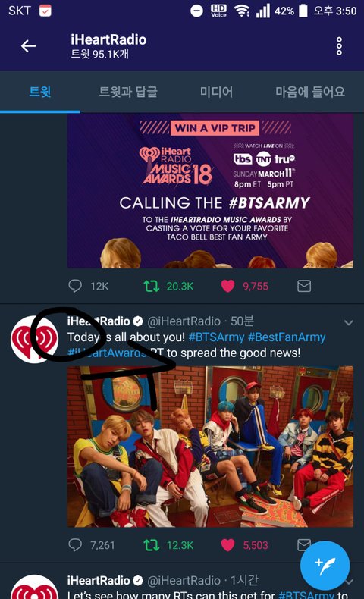Open the #BestFanArmy hashtag link
Screen dimensions: 364x599
click(287, 337)
